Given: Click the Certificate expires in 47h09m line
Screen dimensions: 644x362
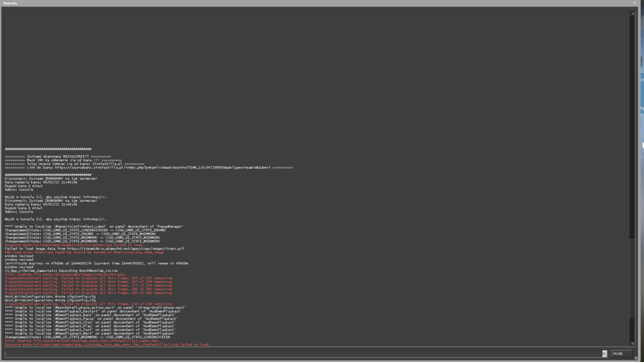Looking at the screenshot, I should (x=97, y=263).
